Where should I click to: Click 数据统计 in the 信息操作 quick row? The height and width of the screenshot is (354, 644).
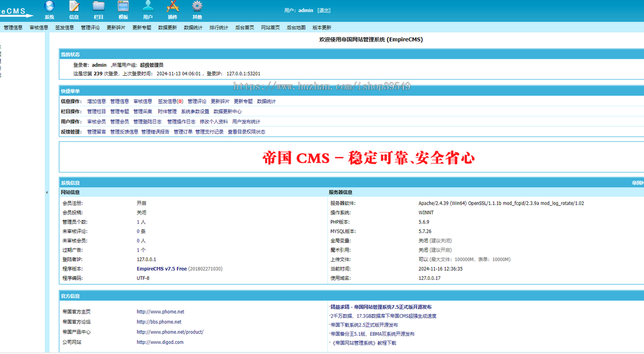point(266,101)
